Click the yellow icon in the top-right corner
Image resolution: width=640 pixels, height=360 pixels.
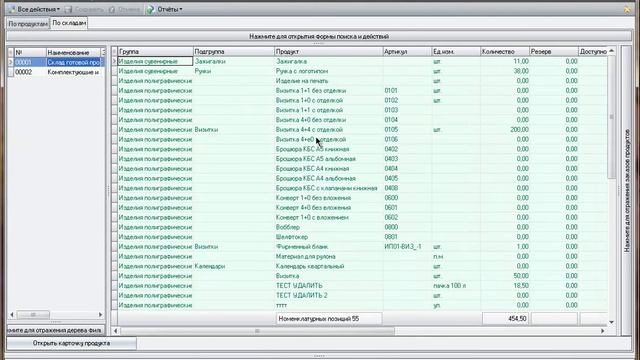coord(627,9)
